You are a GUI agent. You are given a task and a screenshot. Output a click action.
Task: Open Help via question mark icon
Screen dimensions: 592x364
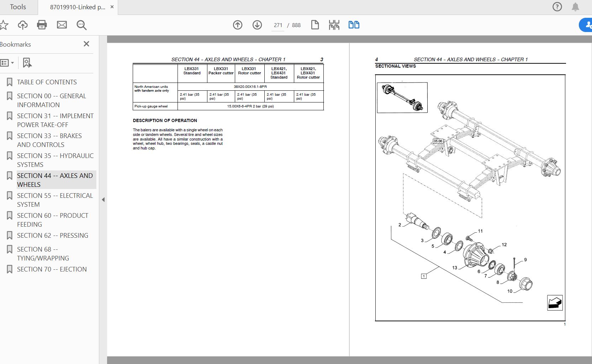[x=557, y=7]
